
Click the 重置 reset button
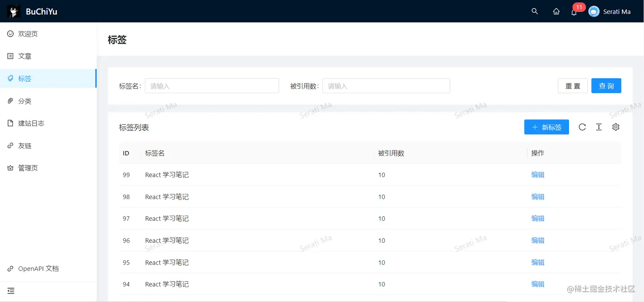pos(572,85)
